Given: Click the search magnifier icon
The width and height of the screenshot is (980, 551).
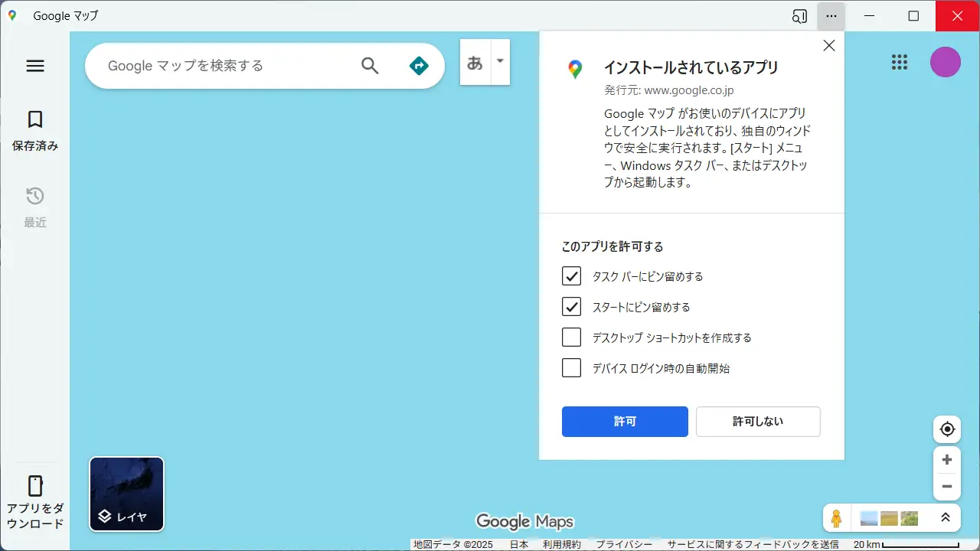Looking at the screenshot, I should [x=370, y=66].
